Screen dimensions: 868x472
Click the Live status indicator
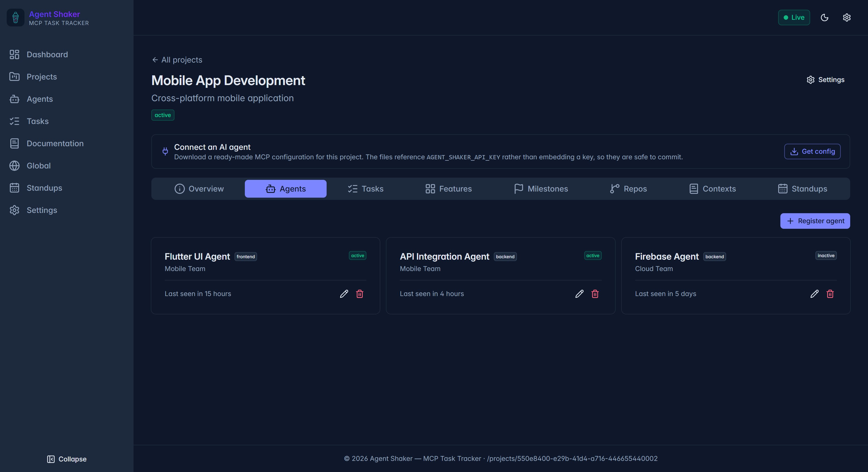tap(794, 18)
